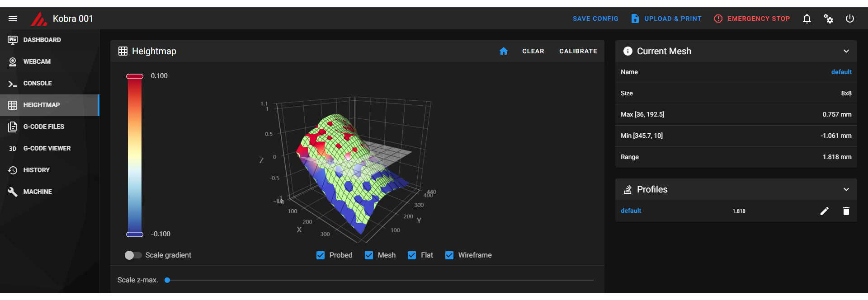Click the Emergency Stop button
Image resolution: width=868 pixels, height=300 pixels.
tap(752, 19)
